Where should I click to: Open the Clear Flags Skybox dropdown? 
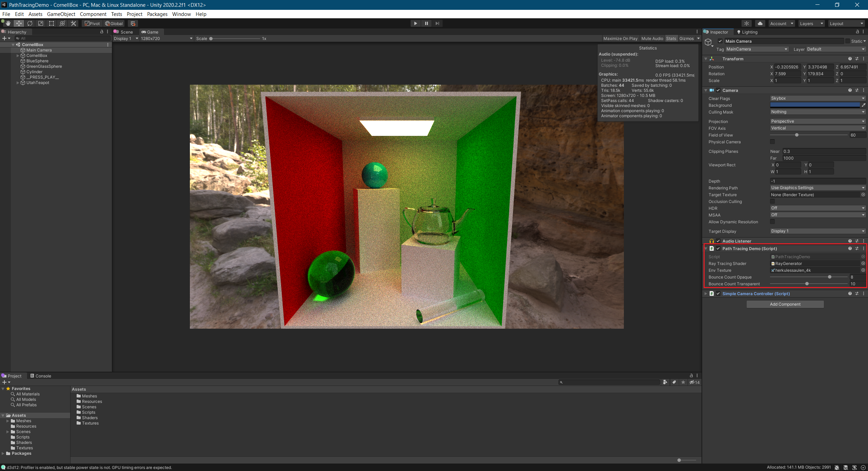(x=817, y=98)
